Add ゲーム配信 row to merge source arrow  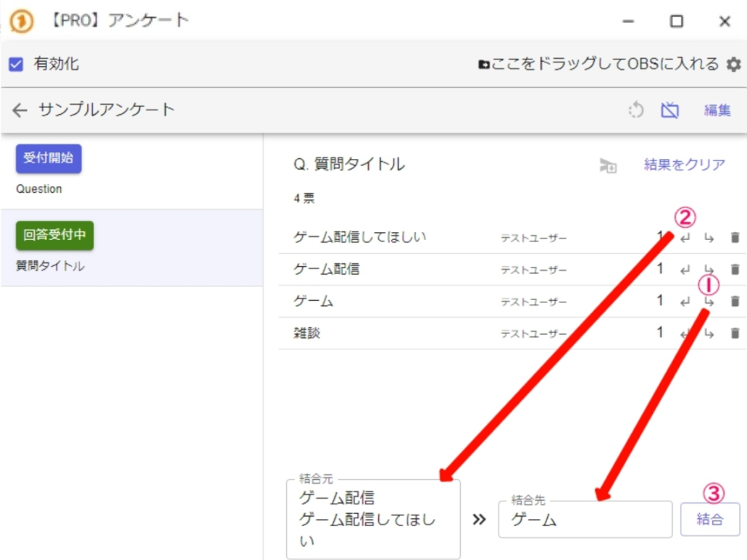(x=684, y=269)
